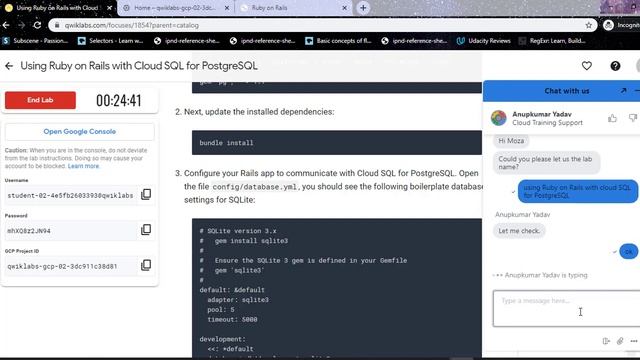The height and width of the screenshot is (360, 640).
Task: Reload the current page
Action: 37,25
